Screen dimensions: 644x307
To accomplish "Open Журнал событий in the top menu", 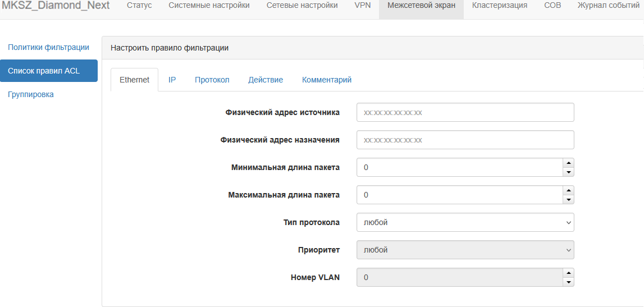I will 609,6.
